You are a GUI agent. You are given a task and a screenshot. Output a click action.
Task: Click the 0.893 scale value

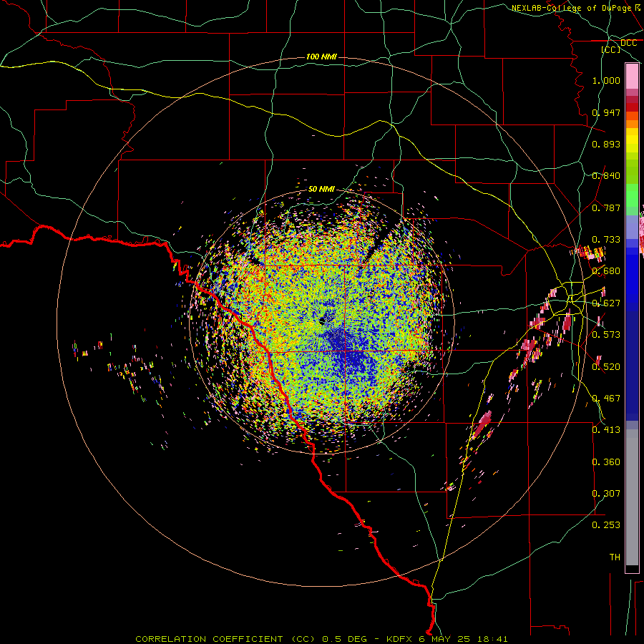pyautogui.click(x=606, y=144)
